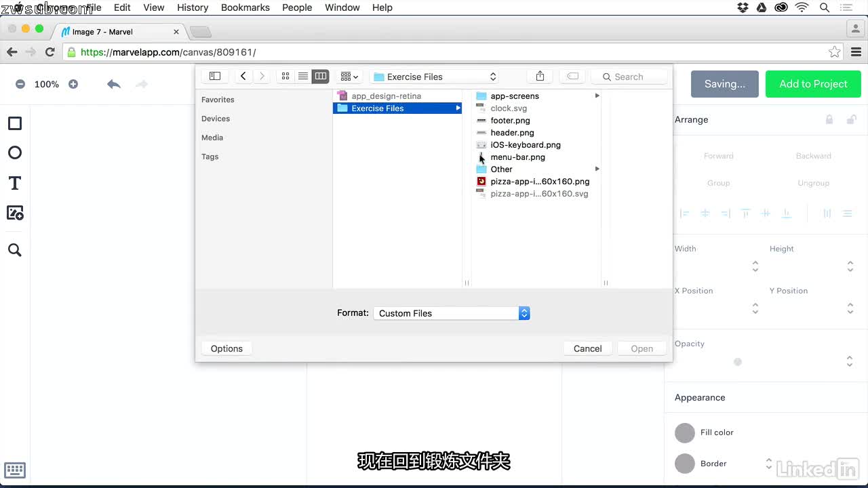
Task: Zoom in with the plus icon
Action: [x=73, y=84]
